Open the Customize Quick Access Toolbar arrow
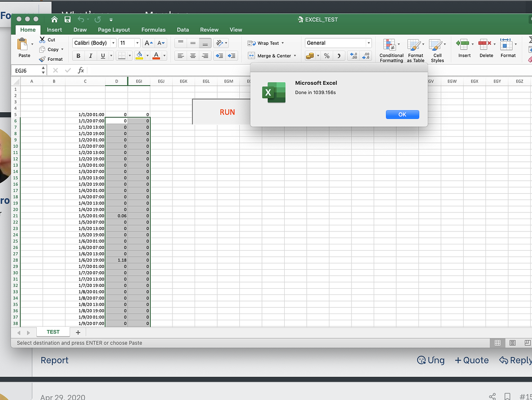 tap(111, 20)
